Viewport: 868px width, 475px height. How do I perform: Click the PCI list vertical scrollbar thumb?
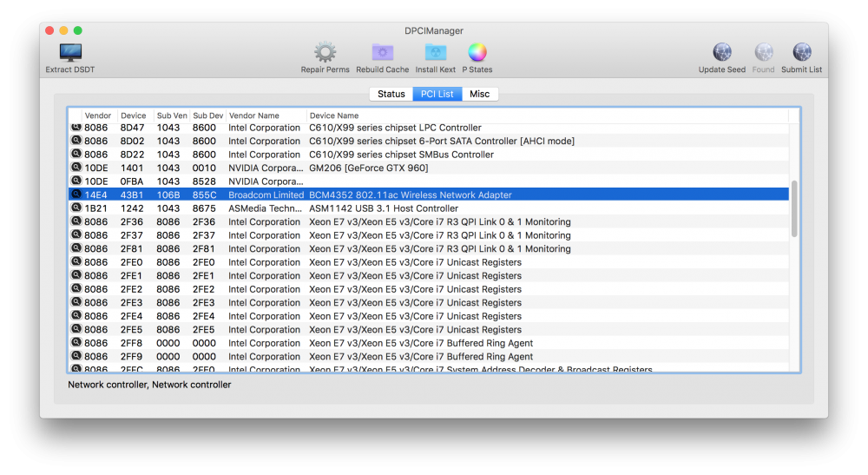[794, 208]
